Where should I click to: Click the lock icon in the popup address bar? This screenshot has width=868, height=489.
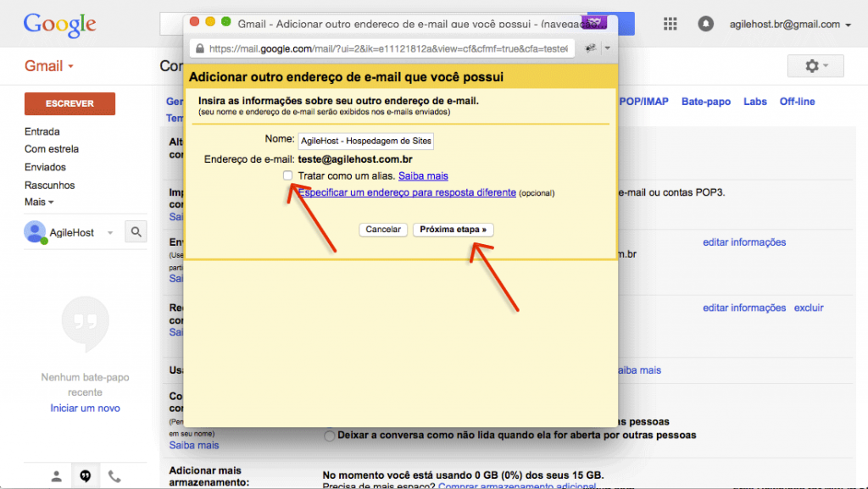(200, 48)
